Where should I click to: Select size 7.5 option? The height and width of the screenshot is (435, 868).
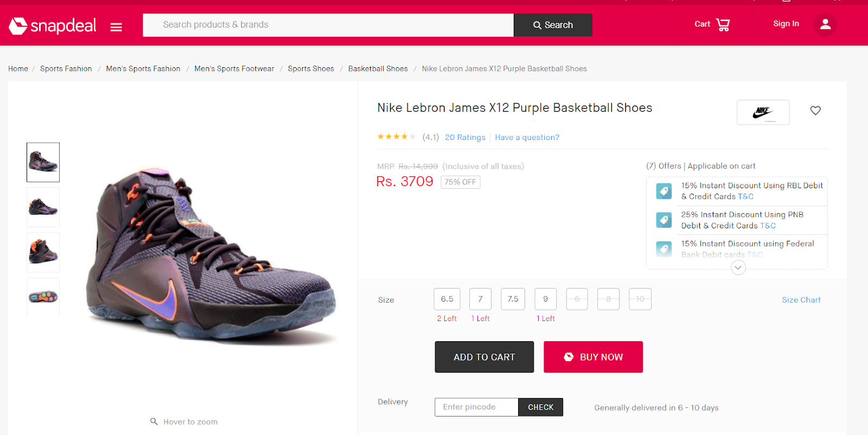click(513, 299)
